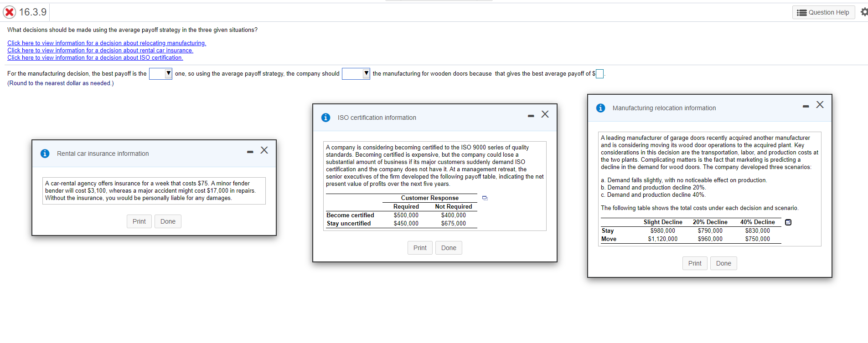Click the $830,000 Stay cost cell
The height and width of the screenshot is (343, 868).
[758, 231]
